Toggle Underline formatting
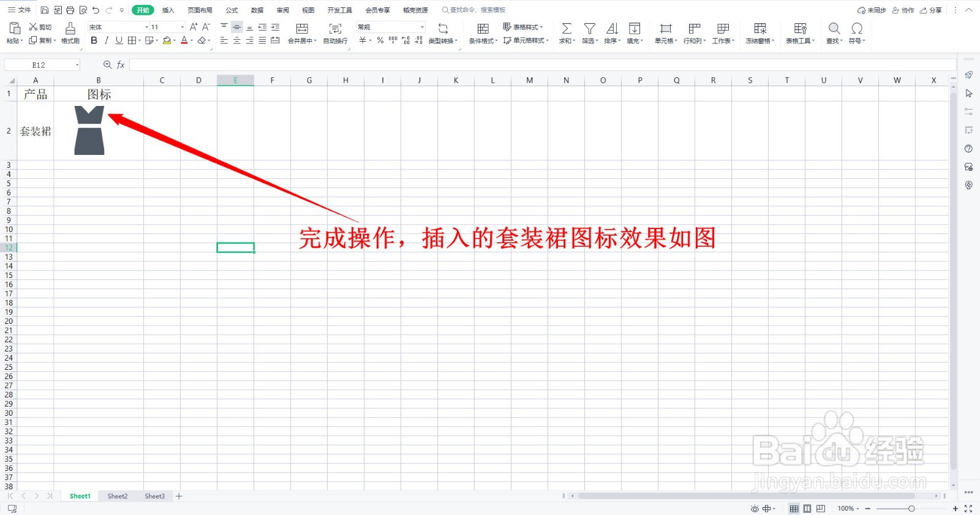The height and width of the screenshot is (515, 980). (119, 40)
